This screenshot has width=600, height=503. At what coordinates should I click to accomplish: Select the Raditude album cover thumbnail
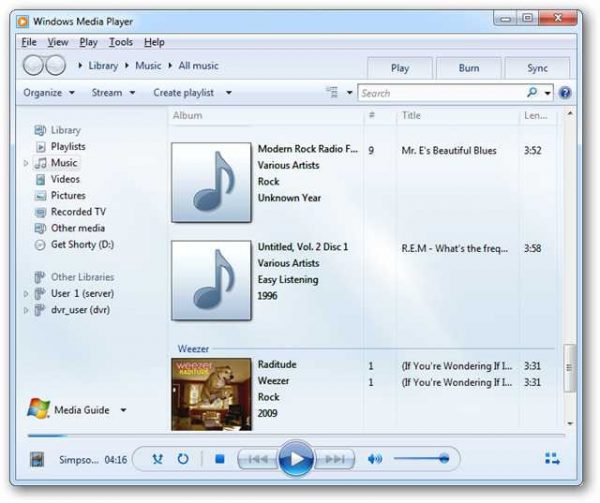[212, 394]
